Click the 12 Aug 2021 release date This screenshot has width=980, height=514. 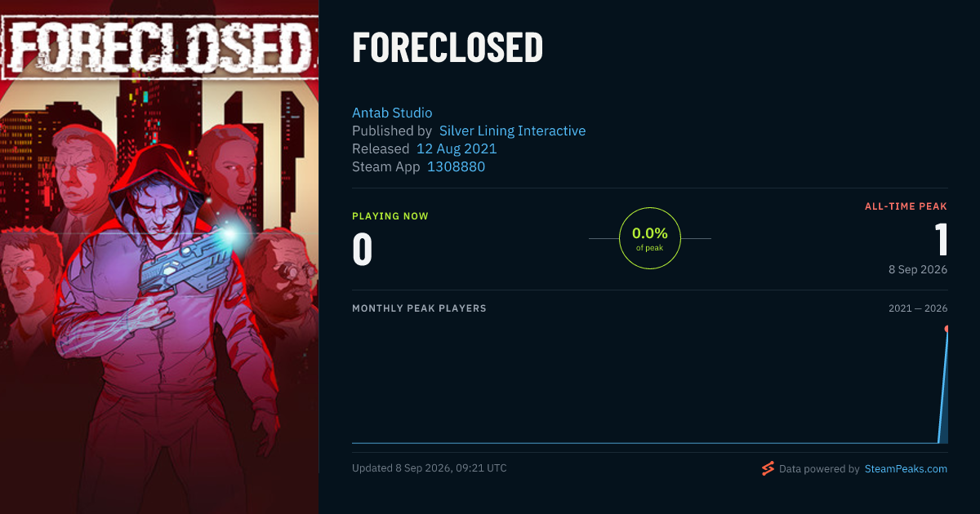tap(457, 148)
